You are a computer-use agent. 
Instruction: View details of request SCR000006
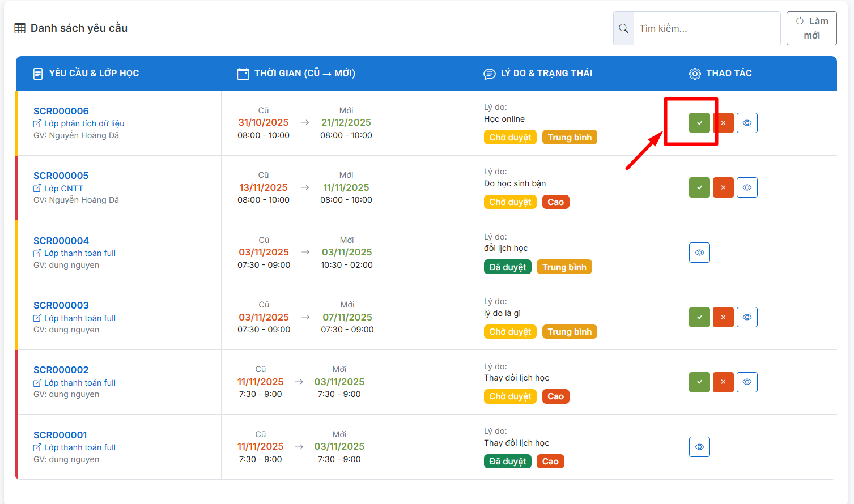[747, 123]
